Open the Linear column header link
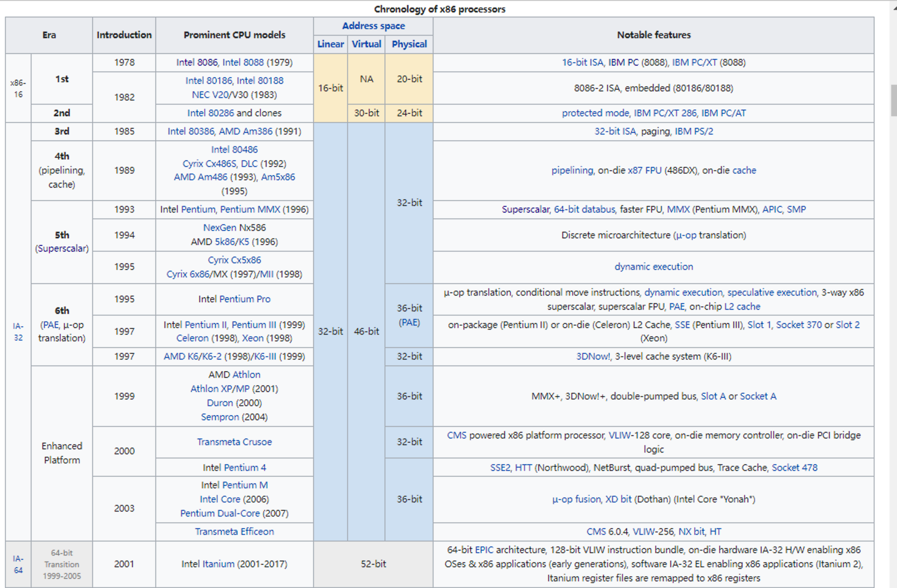This screenshot has height=588, width=897. (330, 44)
